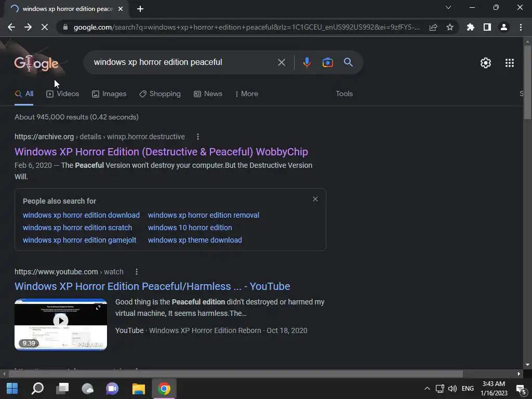Stop loading the page
The image size is (532, 399).
[45, 27]
